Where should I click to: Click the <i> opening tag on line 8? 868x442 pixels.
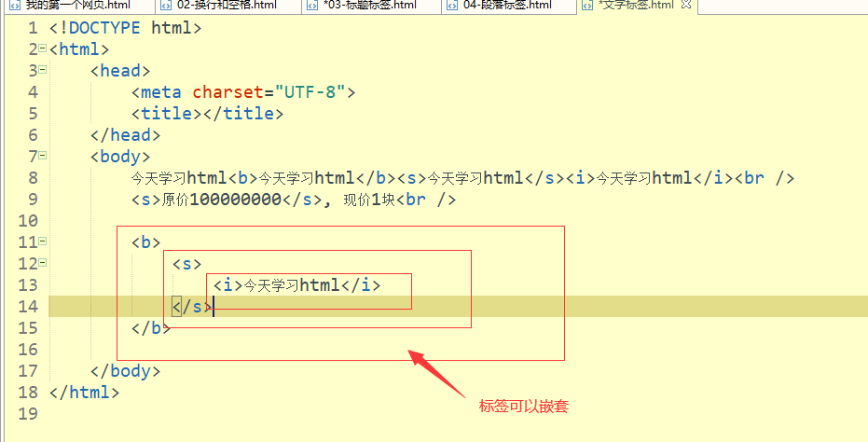click(x=580, y=178)
